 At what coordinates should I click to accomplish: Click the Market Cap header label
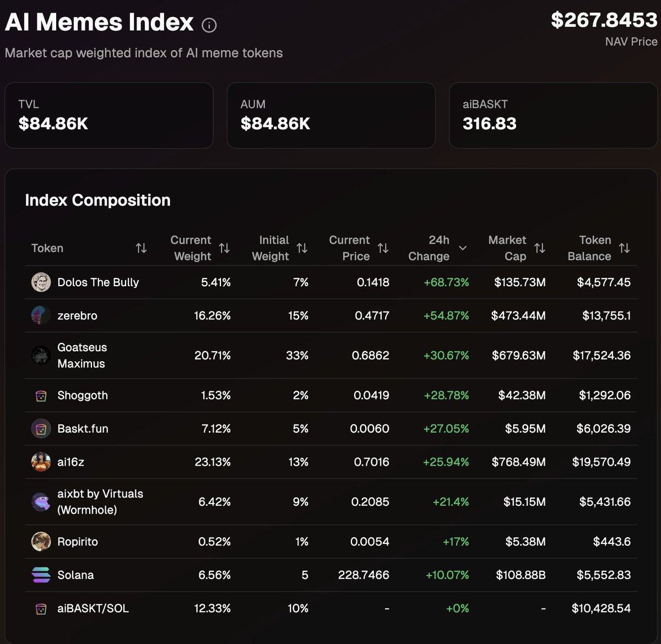pyautogui.click(x=507, y=248)
